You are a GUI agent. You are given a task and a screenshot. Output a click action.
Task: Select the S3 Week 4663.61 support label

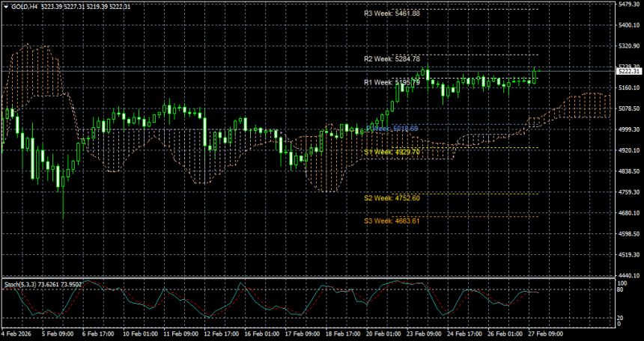(x=392, y=221)
